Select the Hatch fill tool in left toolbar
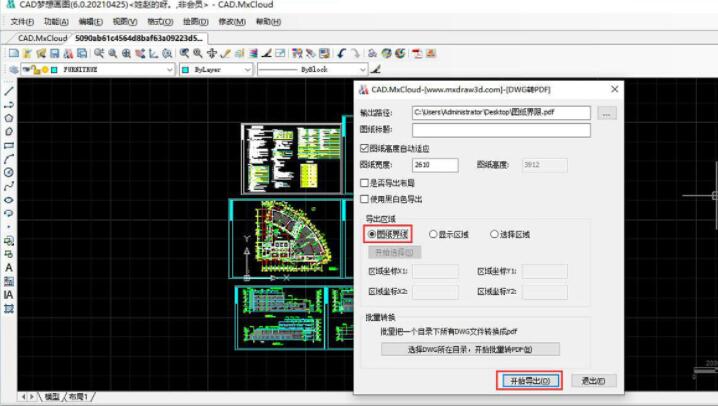Viewport: 718px width, 406px height. [x=9, y=281]
